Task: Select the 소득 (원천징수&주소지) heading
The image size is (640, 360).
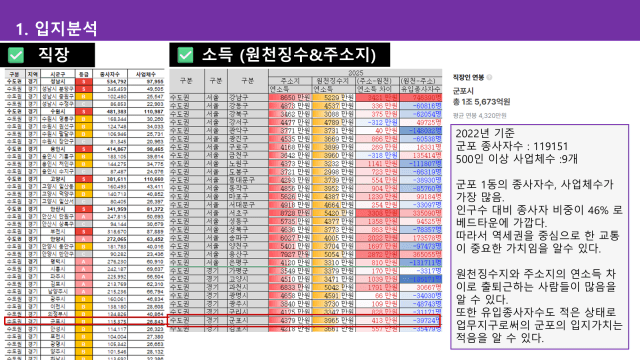Action: (289, 55)
